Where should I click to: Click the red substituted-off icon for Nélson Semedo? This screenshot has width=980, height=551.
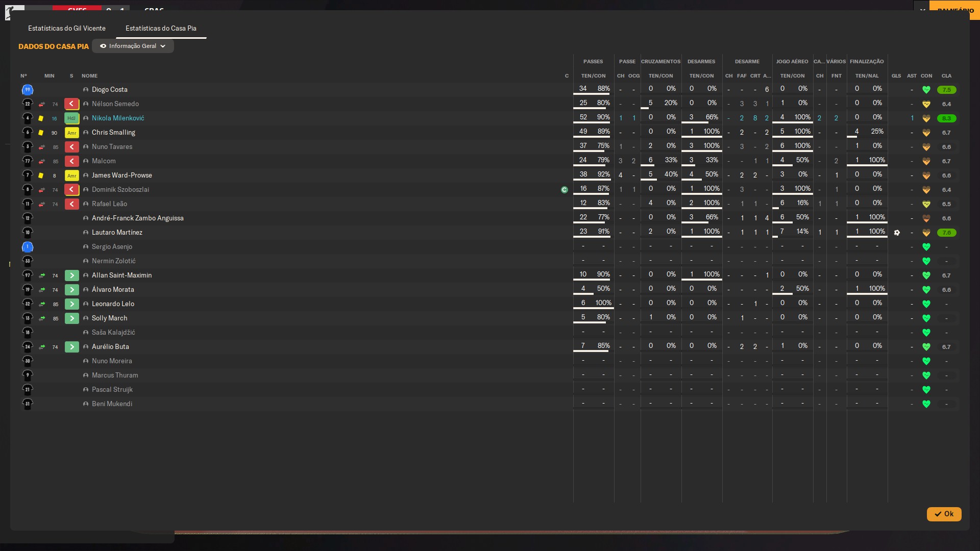pyautogui.click(x=71, y=104)
